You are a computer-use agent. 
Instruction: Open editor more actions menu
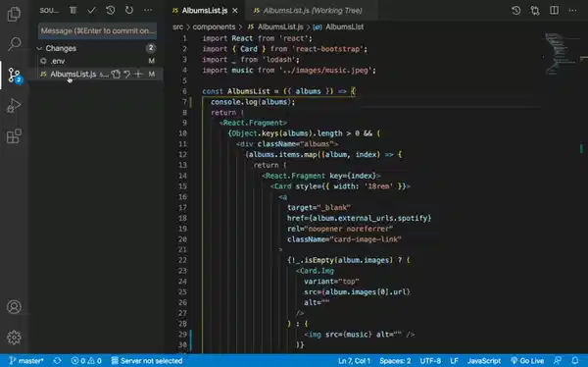[573, 11]
